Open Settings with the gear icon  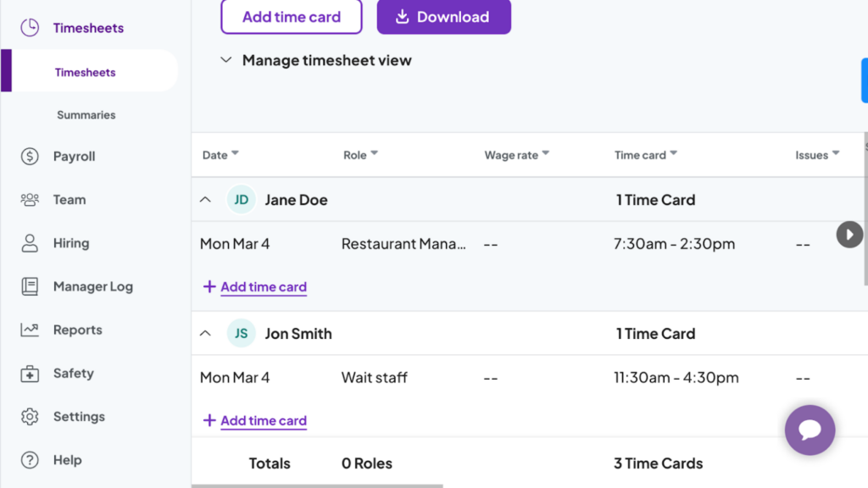(x=29, y=416)
